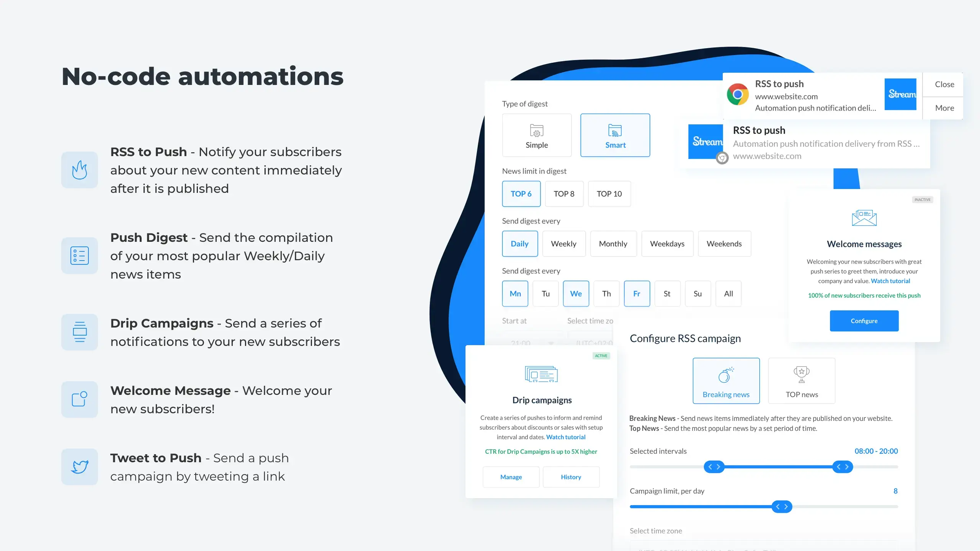Select the Simple digest type radio button
The width and height of the screenshot is (980, 551).
tap(536, 135)
